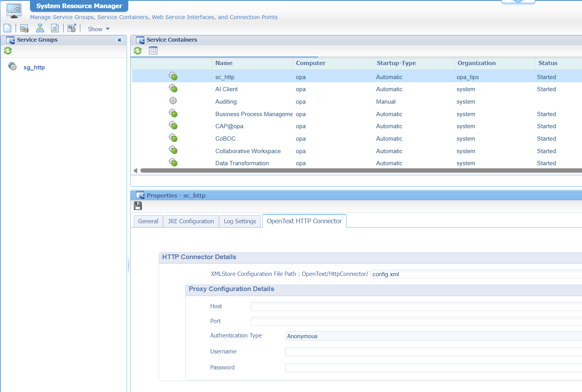Open the Authentication Type Anonymous dropdown
The height and width of the screenshot is (392, 582).
[433, 336]
